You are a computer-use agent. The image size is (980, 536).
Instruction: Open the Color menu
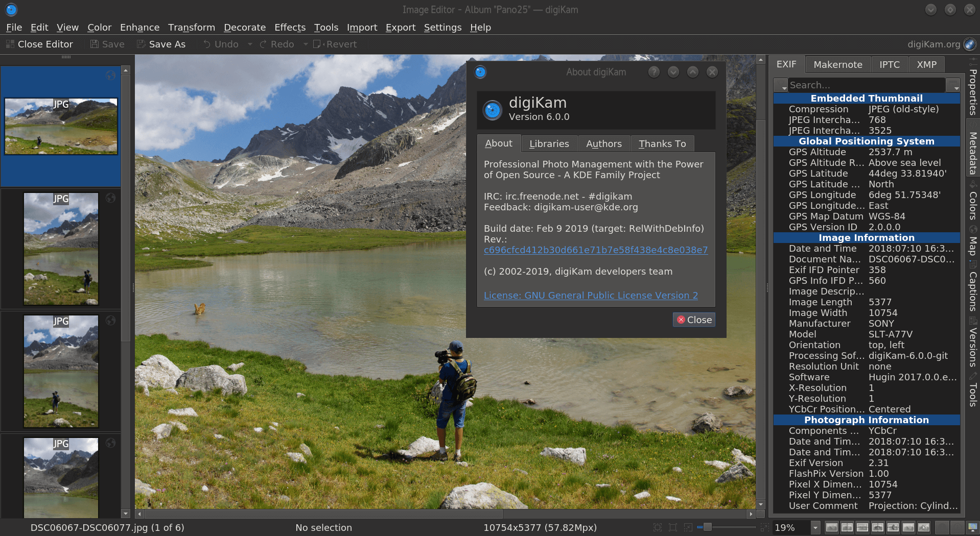point(99,28)
